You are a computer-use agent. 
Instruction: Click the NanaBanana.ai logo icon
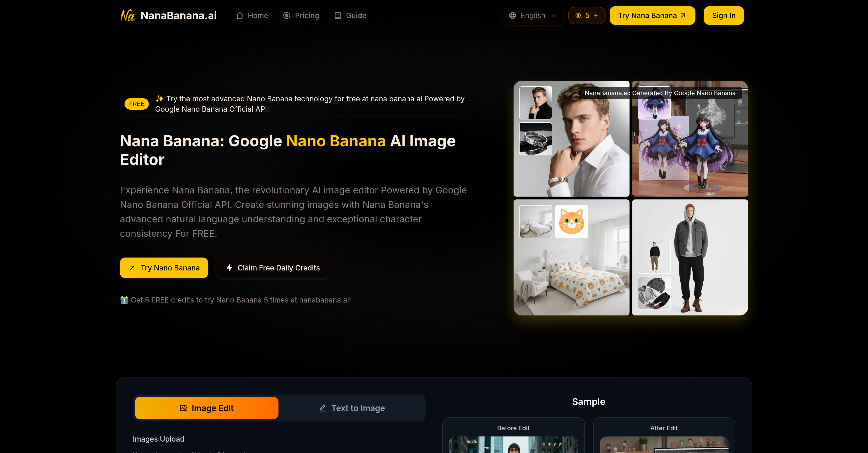pos(128,15)
